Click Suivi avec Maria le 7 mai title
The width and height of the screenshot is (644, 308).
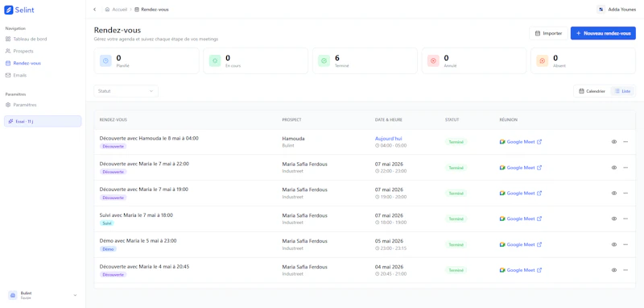click(x=136, y=215)
